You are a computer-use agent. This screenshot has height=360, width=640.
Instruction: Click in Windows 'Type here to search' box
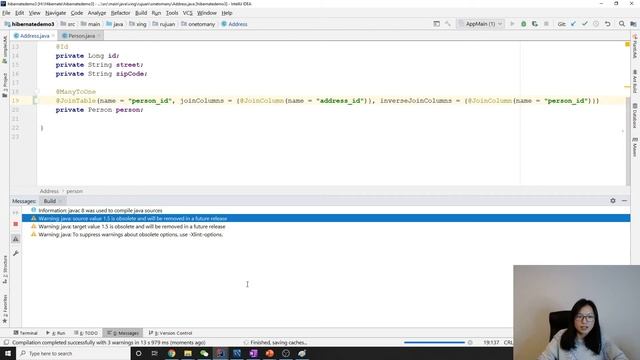tap(73, 353)
